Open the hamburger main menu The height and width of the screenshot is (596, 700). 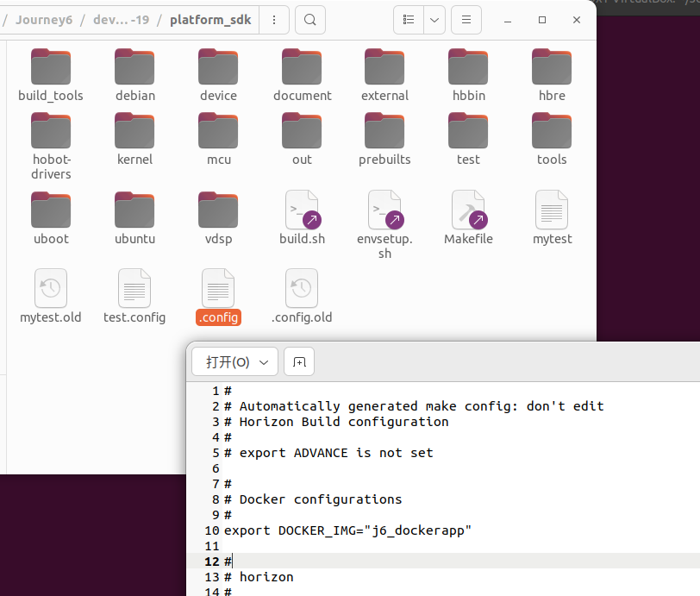(466, 19)
